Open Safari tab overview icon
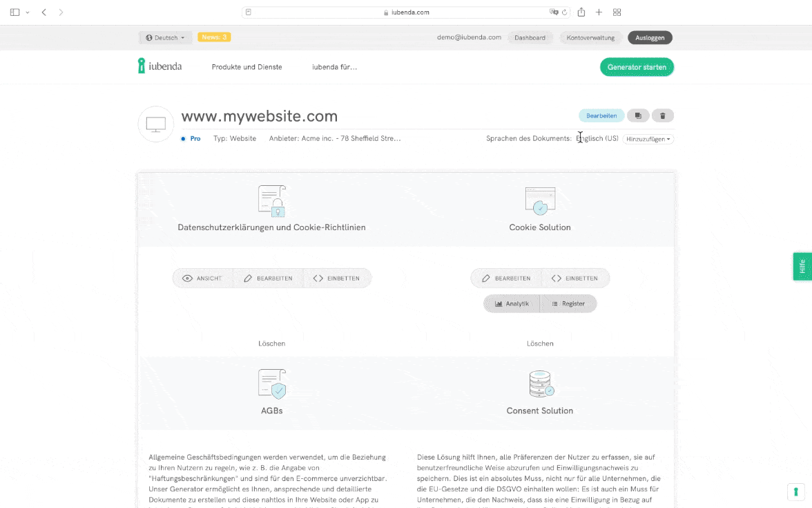Screen dimensions: 812x508 617,12
